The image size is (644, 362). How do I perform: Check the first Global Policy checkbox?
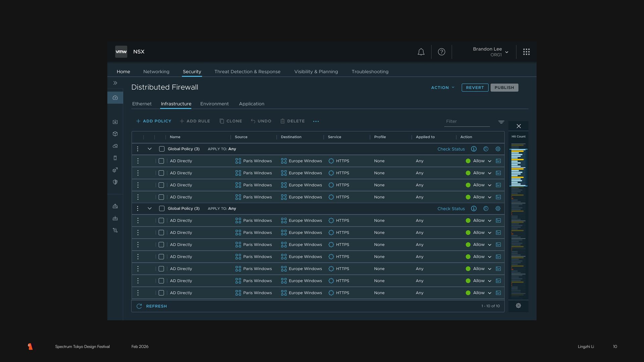point(162,149)
